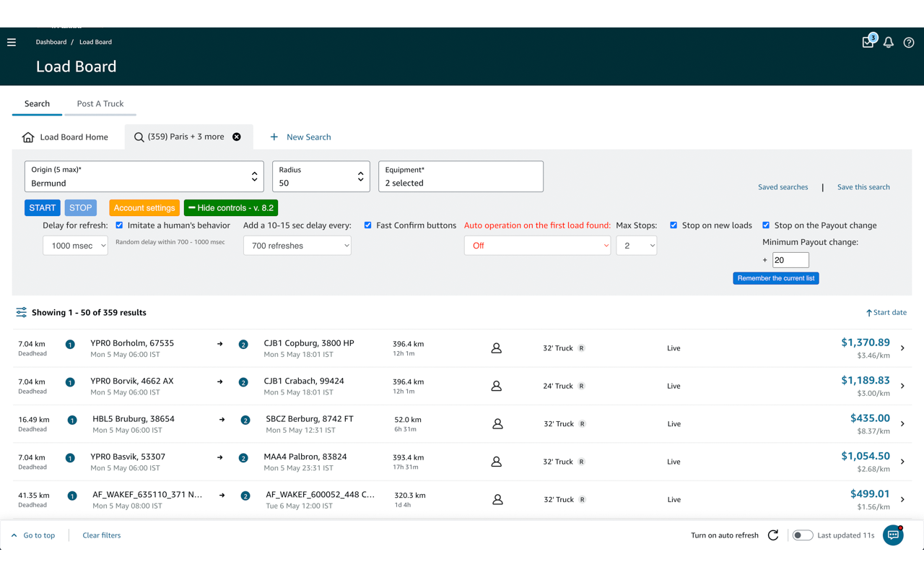Open the chat support bubble

pyautogui.click(x=893, y=535)
